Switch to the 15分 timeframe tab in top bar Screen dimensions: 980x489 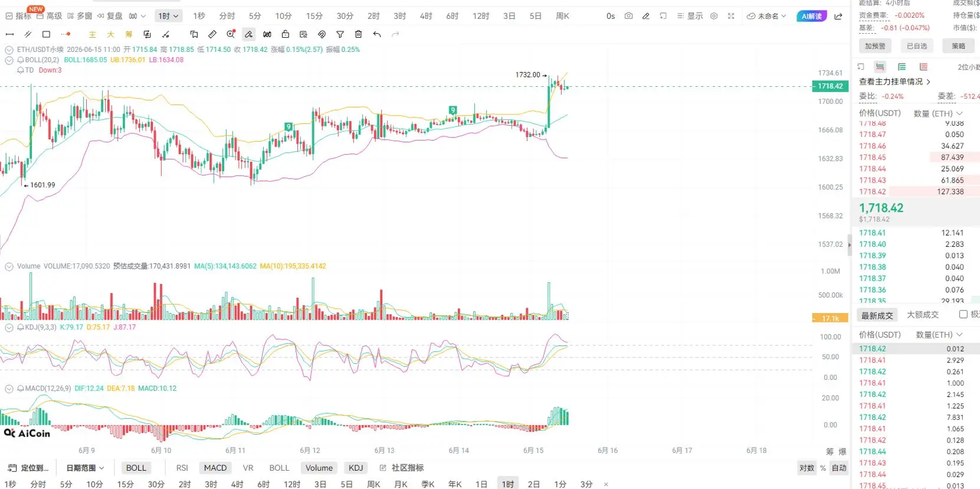(x=314, y=16)
